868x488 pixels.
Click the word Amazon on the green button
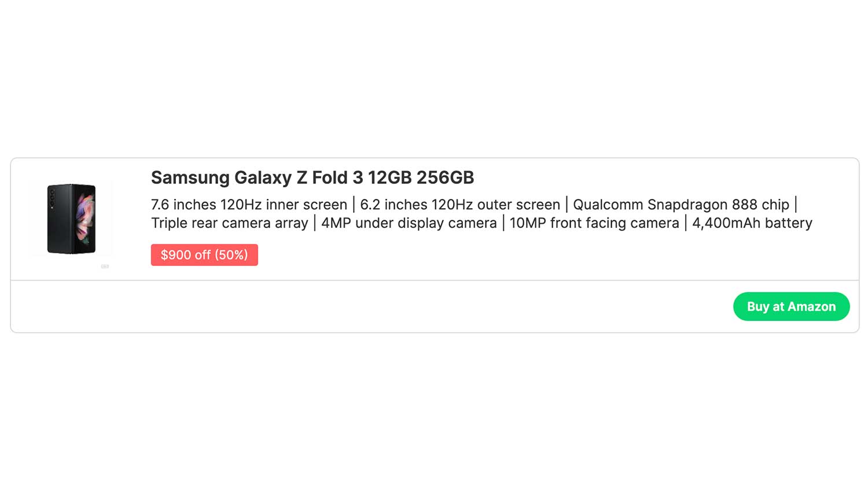click(811, 306)
